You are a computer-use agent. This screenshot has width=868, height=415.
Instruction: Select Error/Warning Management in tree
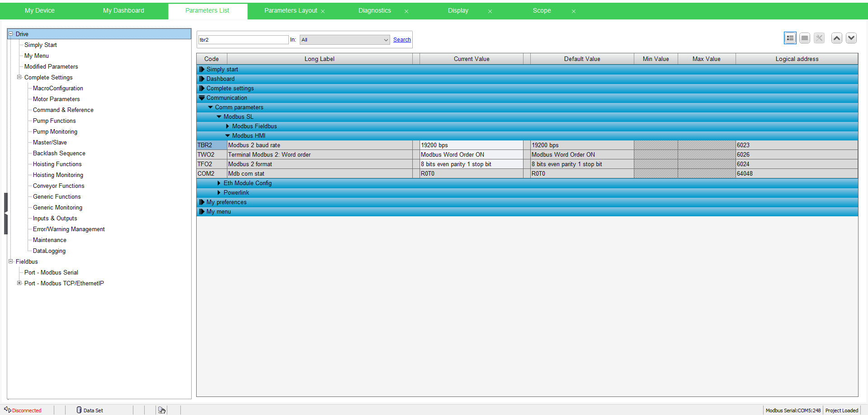69,229
